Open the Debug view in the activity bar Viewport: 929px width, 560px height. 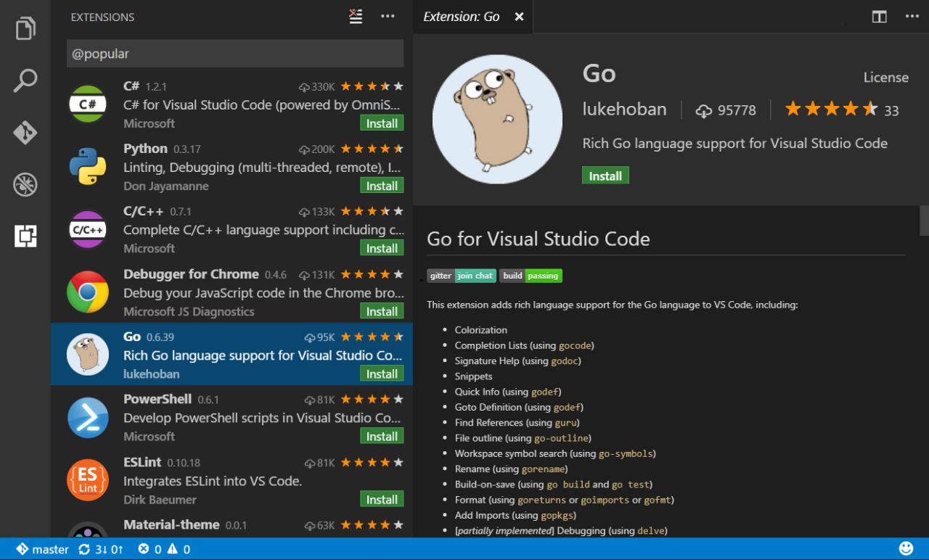point(25,184)
